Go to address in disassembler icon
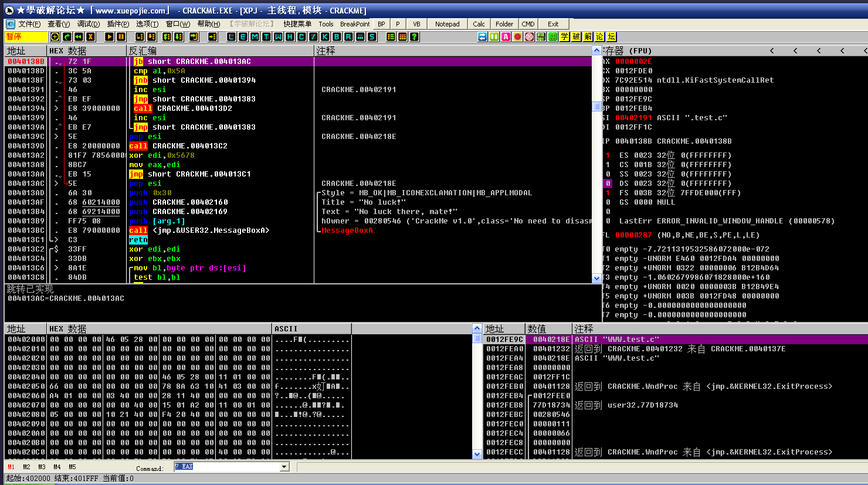 tap(212, 37)
